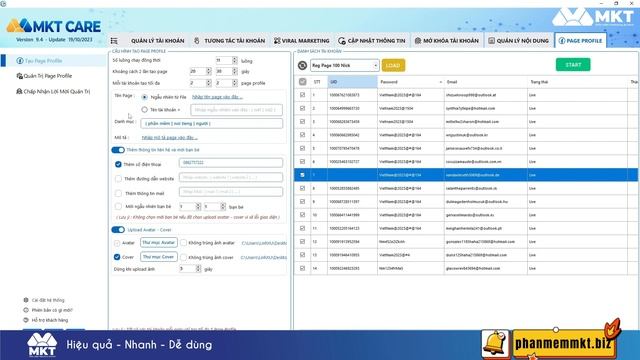This screenshot has height=360, width=640.
Task: Check Thêm đường dẫn website checkbox
Action: (x=118, y=178)
